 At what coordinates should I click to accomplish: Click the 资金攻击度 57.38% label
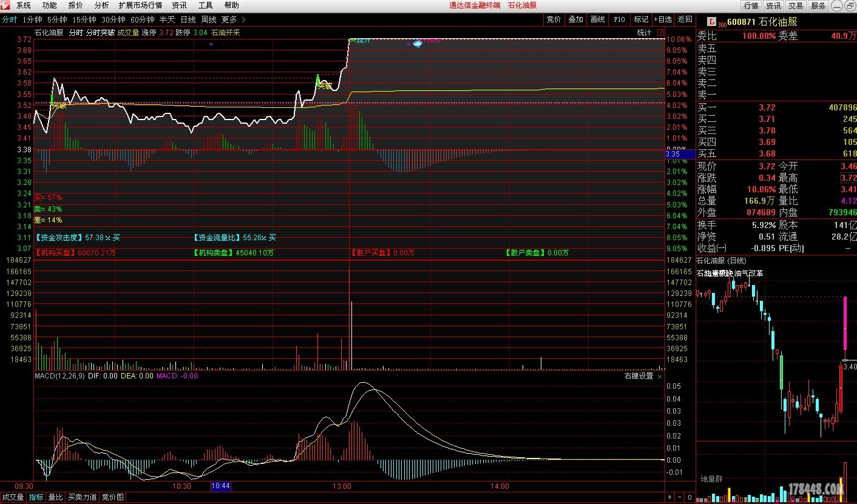(78, 238)
